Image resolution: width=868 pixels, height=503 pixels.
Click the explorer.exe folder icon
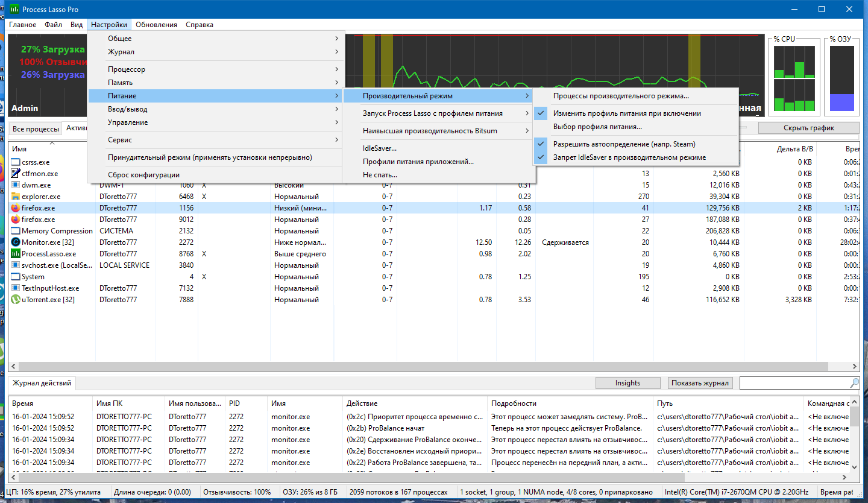(x=16, y=197)
